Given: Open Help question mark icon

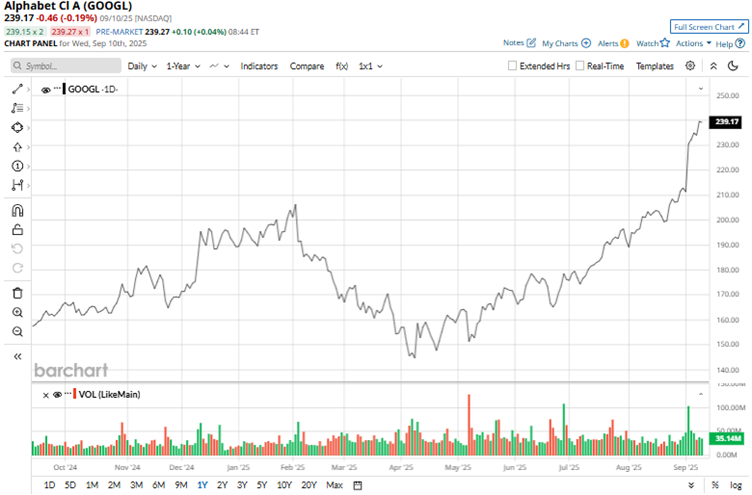Looking at the screenshot, I should 740,43.
